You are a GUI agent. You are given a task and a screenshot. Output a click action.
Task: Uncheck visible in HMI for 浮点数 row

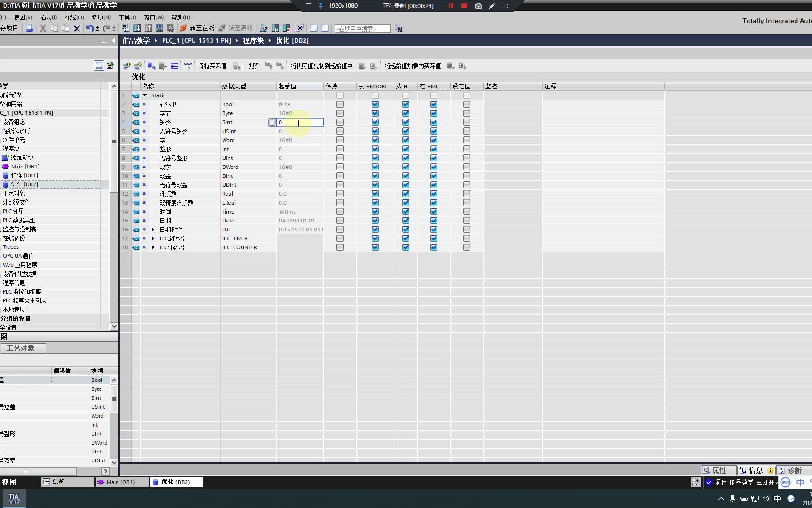point(434,194)
